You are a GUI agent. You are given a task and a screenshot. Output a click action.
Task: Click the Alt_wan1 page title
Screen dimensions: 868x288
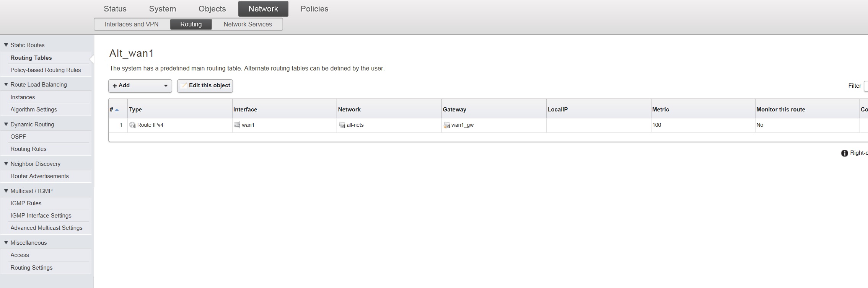[x=132, y=53]
